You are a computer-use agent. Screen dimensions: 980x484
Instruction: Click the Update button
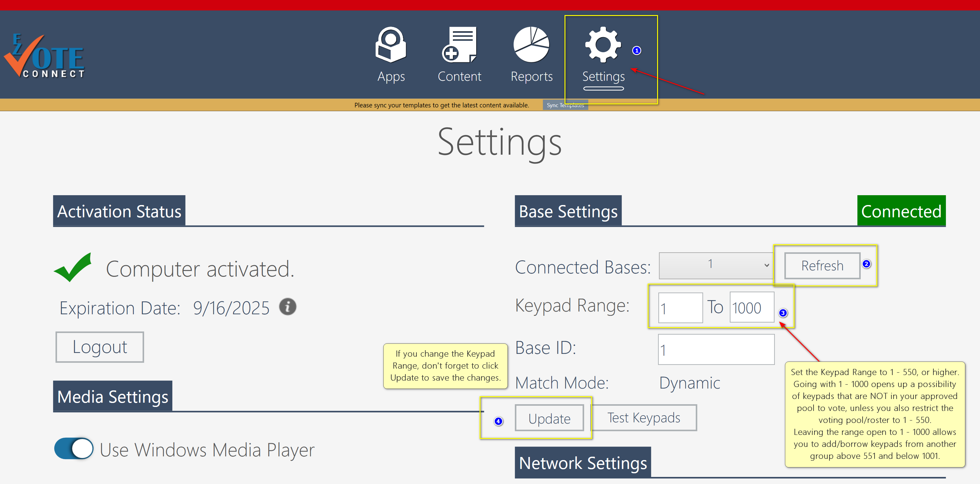tap(549, 418)
